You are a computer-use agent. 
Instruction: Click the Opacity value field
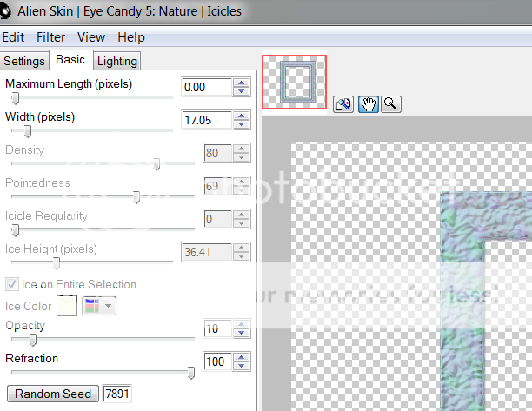(x=218, y=328)
